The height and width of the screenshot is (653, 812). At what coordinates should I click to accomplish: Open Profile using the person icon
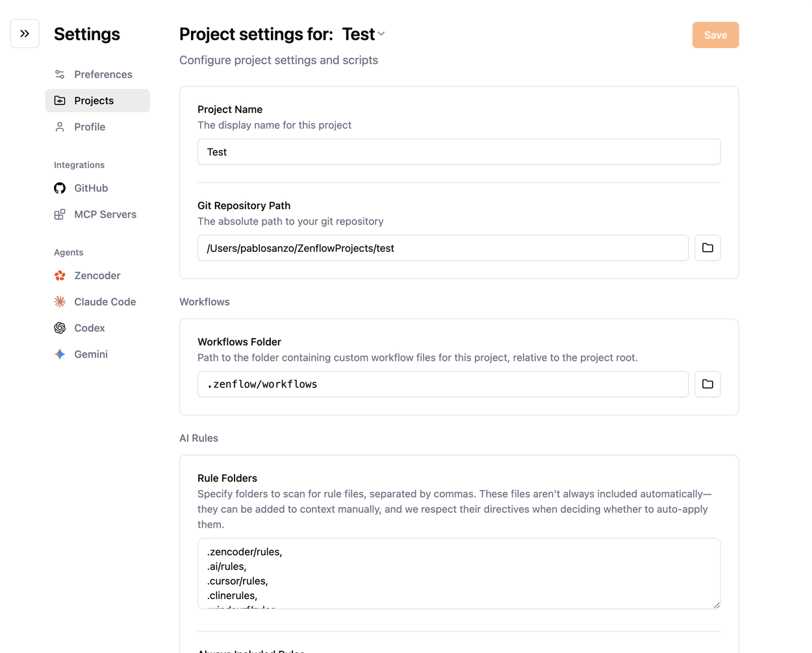59,127
